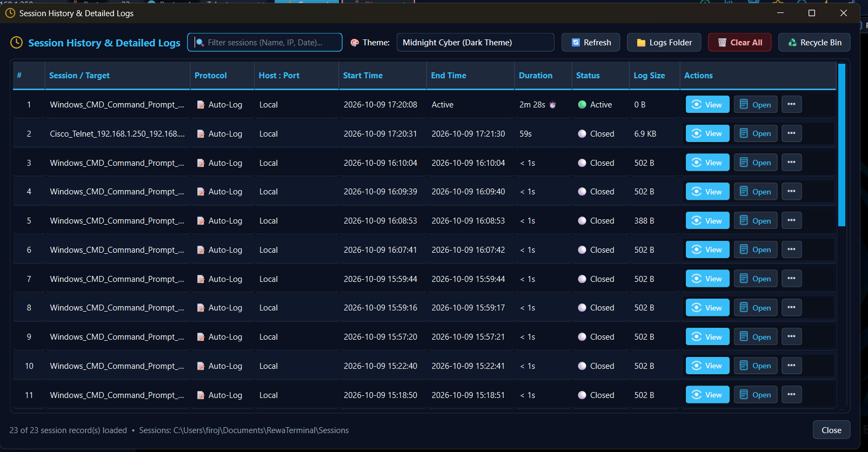Click the Host : Port header

(x=296, y=76)
